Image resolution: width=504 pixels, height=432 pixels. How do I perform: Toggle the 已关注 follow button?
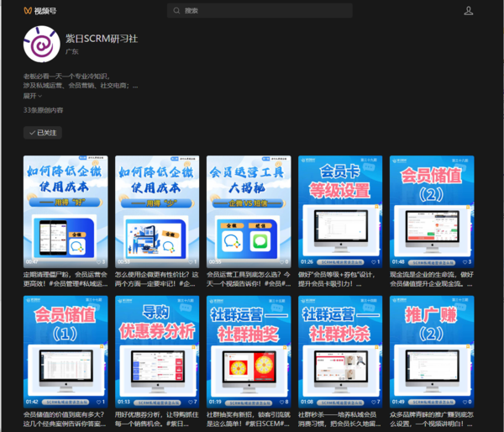[43, 133]
